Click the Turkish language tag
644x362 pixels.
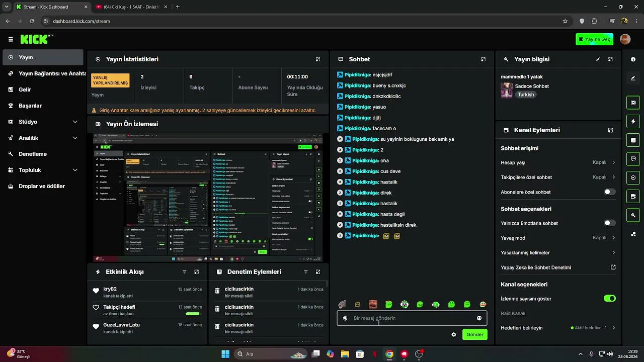pyautogui.click(x=526, y=95)
